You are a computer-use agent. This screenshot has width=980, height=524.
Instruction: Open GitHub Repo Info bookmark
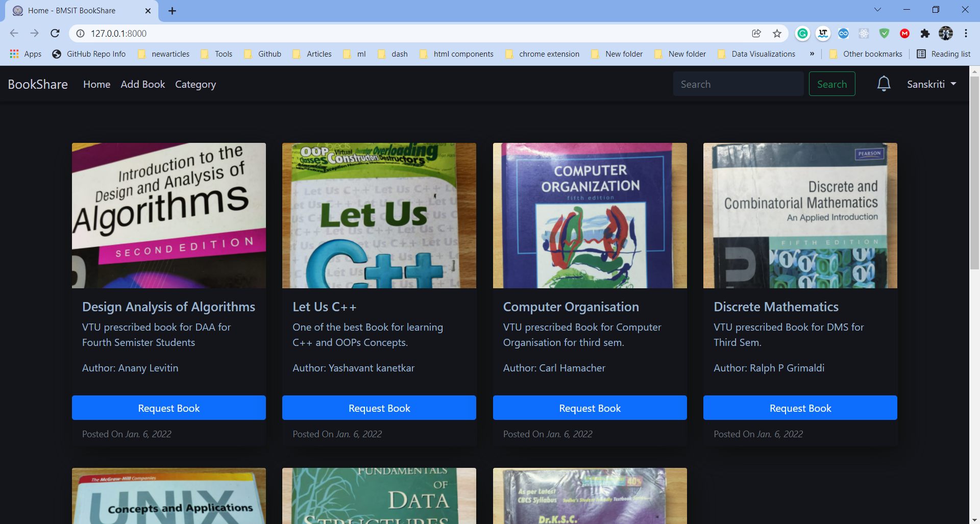coord(89,54)
